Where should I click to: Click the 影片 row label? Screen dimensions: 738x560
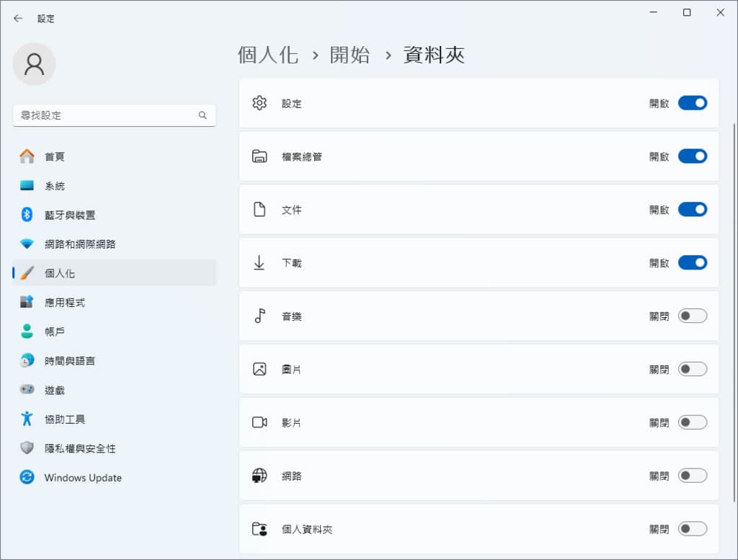click(x=291, y=422)
